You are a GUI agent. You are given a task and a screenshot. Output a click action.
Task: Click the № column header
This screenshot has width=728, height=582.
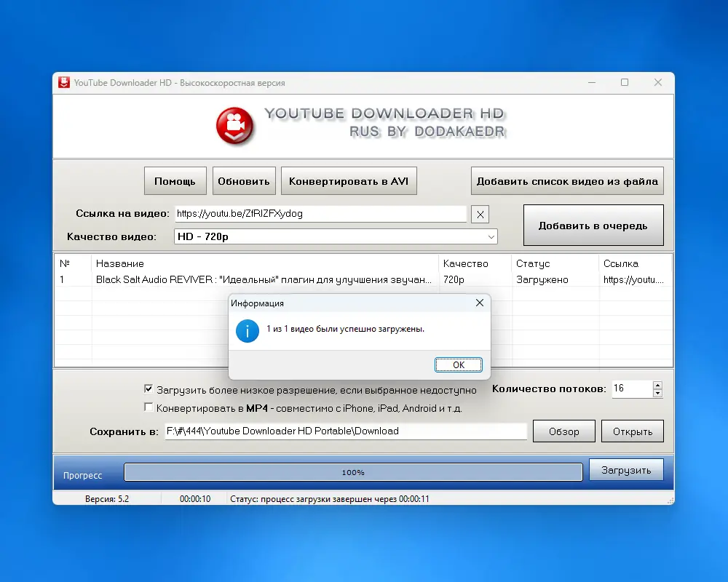click(x=73, y=263)
